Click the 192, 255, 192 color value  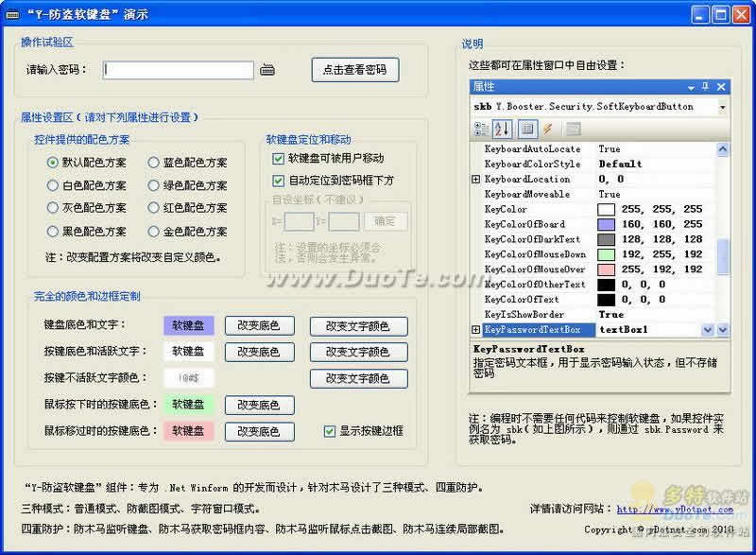[661, 254]
